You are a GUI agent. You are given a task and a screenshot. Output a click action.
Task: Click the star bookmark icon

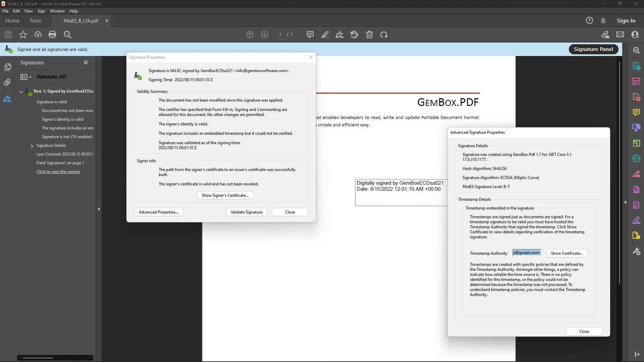point(23,35)
